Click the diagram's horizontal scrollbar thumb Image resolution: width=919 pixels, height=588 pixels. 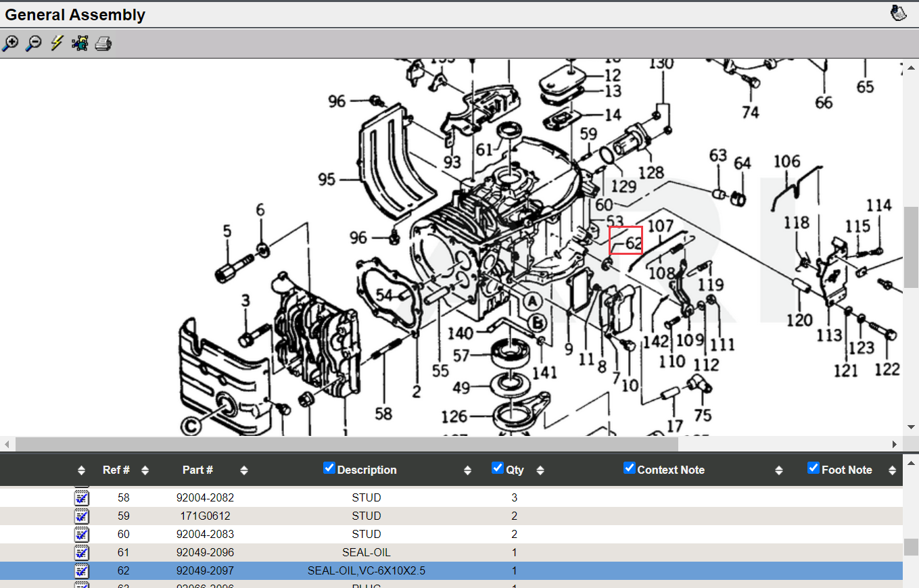coord(346,444)
